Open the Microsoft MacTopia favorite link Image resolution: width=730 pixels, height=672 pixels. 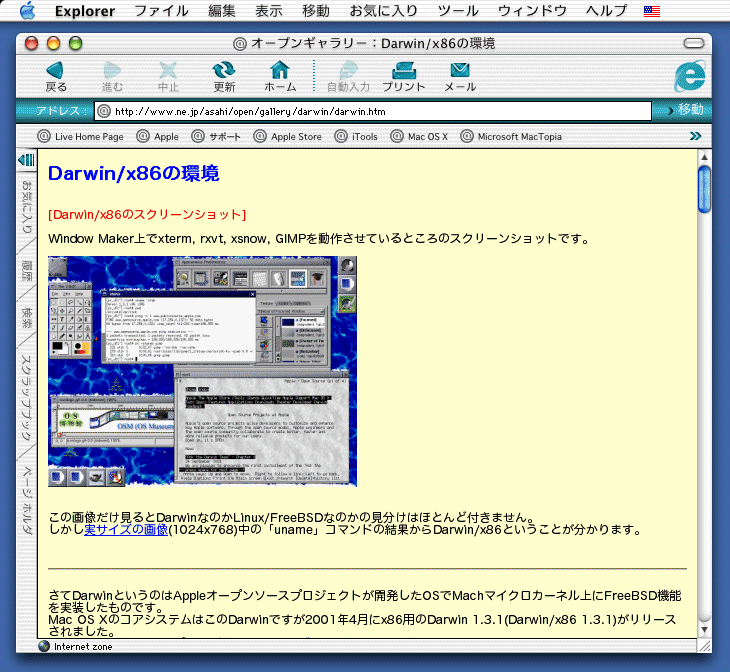tap(511, 136)
